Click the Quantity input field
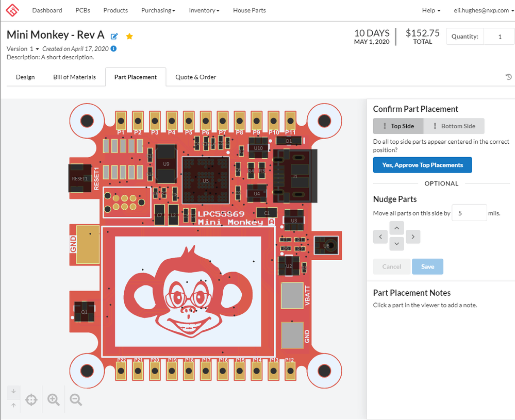The height and width of the screenshot is (420, 515). click(499, 37)
